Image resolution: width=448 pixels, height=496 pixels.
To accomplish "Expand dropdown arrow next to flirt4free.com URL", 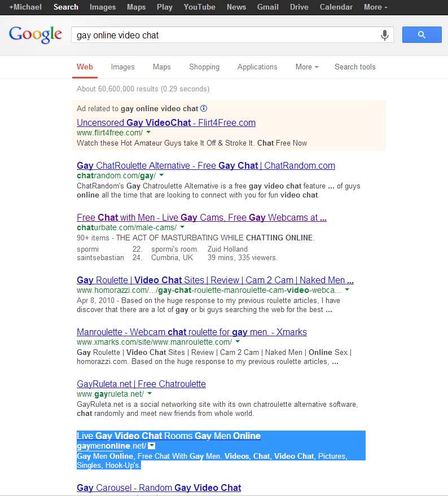I will coord(148,132).
